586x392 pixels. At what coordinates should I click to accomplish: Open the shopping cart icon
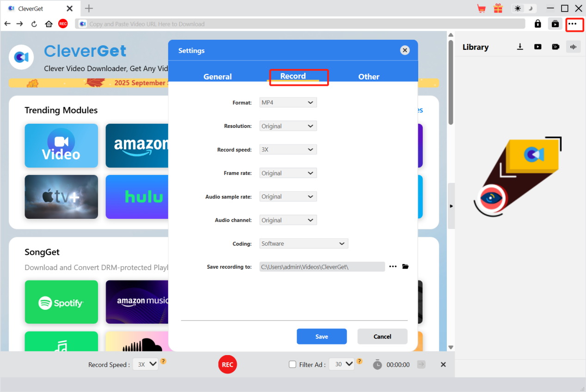pos(482,8)
